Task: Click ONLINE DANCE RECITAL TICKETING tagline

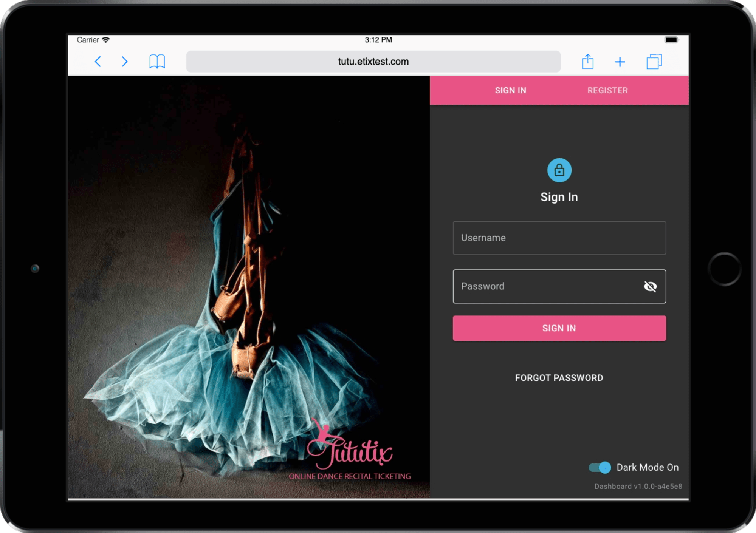Action: [350, 476]
